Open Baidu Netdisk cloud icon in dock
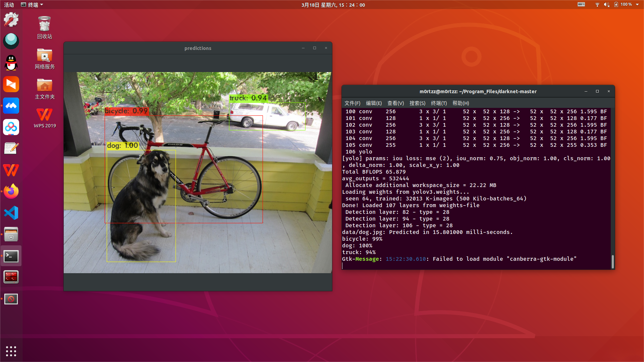The width and height of the screenshot is (644, 362). click(x=11, y=127)
